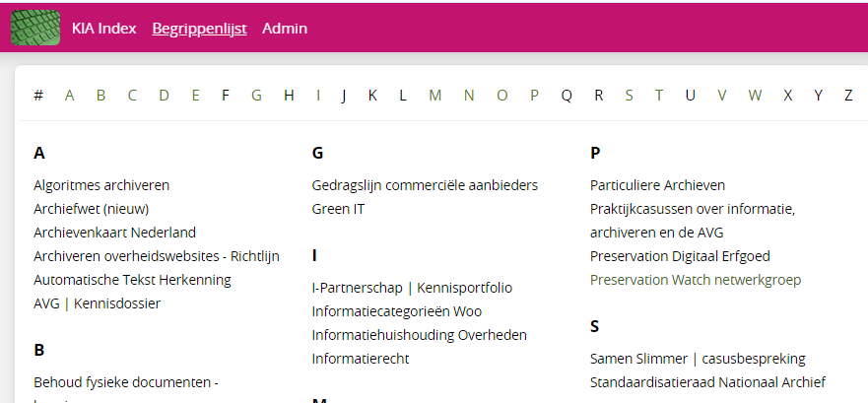
Task: Open the KIA Index menu item
Action: coord(104,29)
